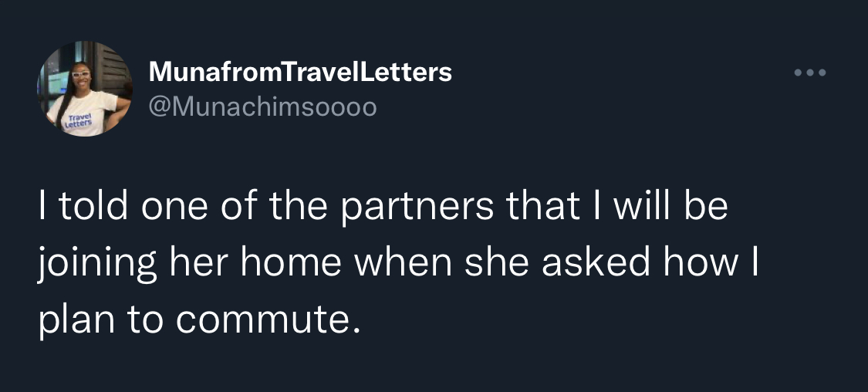Click the word 'joining' in the tweet

[x=97, y=265]
